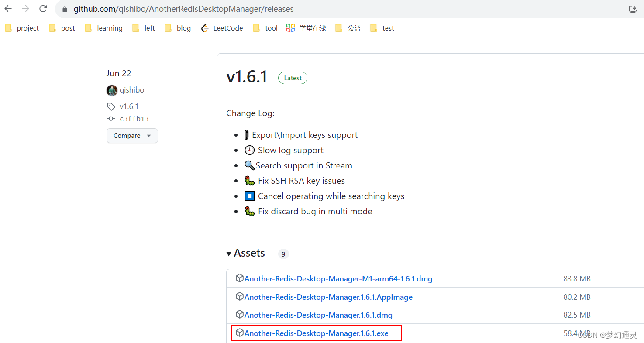Screen dimensions: 644x343
Task: Click the Search support in Stream item
Action: tap(299, 166)
